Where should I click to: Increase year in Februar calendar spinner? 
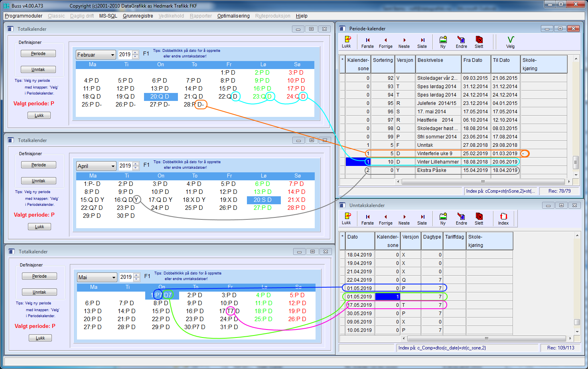click(135, 53)
